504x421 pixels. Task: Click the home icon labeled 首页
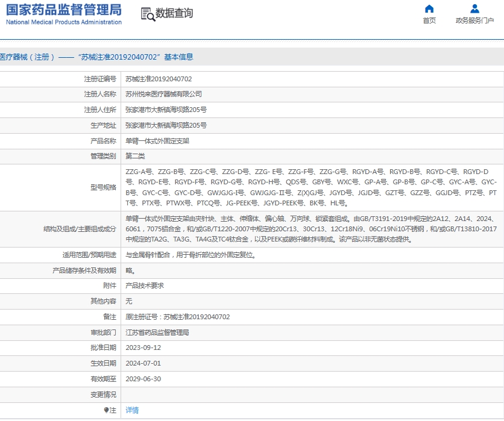(x=429, y=8)
